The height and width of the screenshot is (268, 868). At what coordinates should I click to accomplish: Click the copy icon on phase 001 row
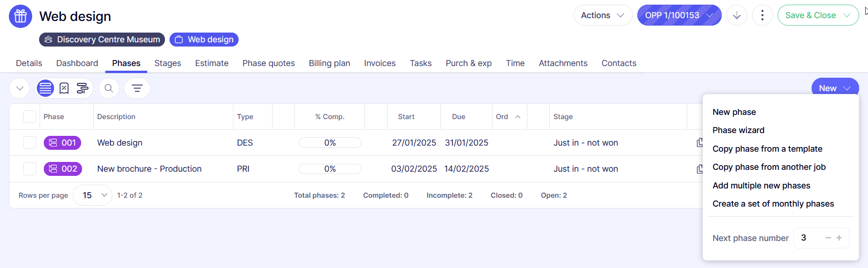pyautogui.click(x=699, y=143)
